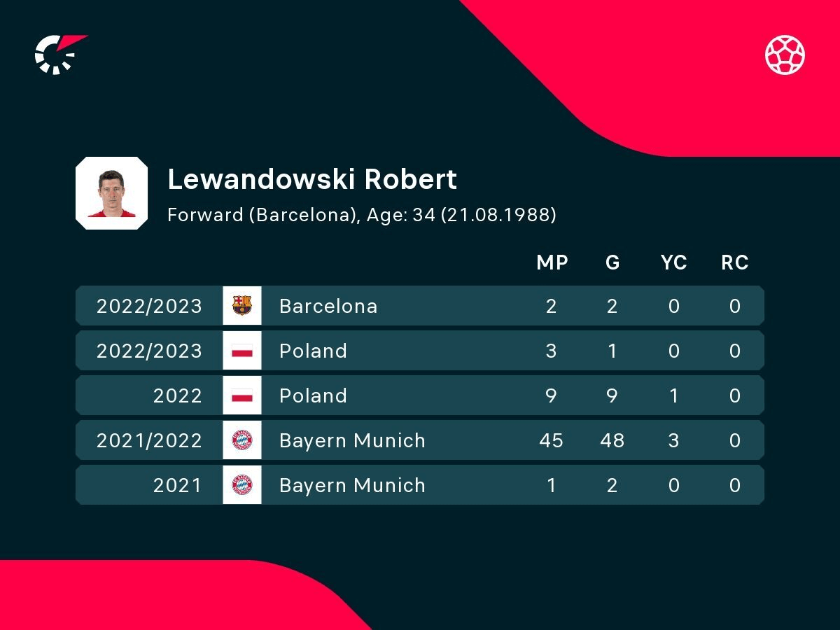The width and height of the screenshot is (840, 630).
Task: Click the Barcelona club crest
Action: (x=242, y=306)
